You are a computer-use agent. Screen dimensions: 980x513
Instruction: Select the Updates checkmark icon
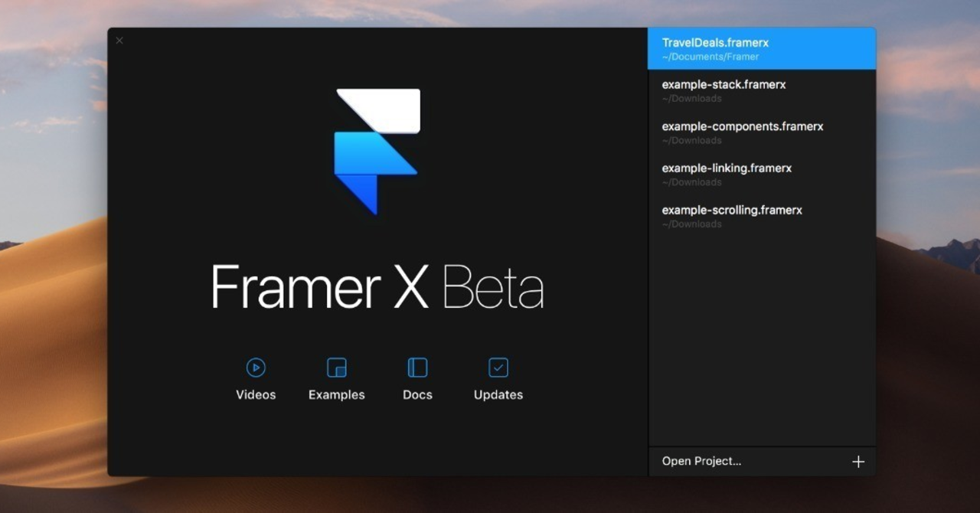(x=498, y=368)
